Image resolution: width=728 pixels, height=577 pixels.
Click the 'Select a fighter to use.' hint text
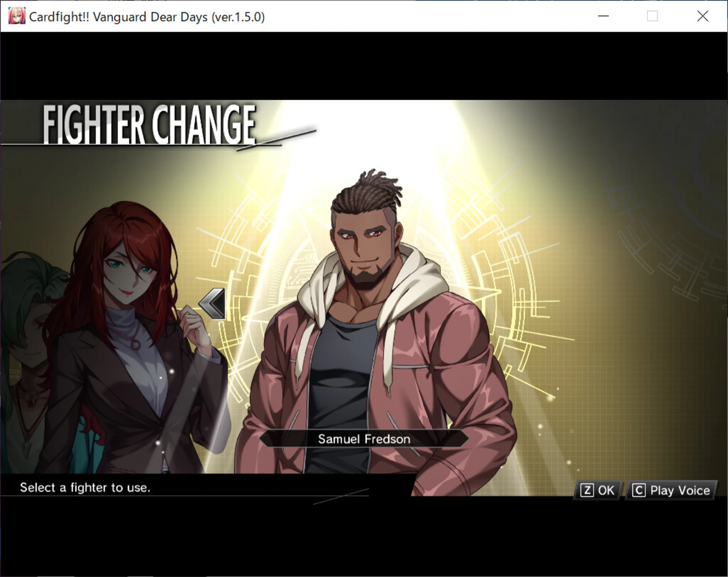click(x=85, y=488)
